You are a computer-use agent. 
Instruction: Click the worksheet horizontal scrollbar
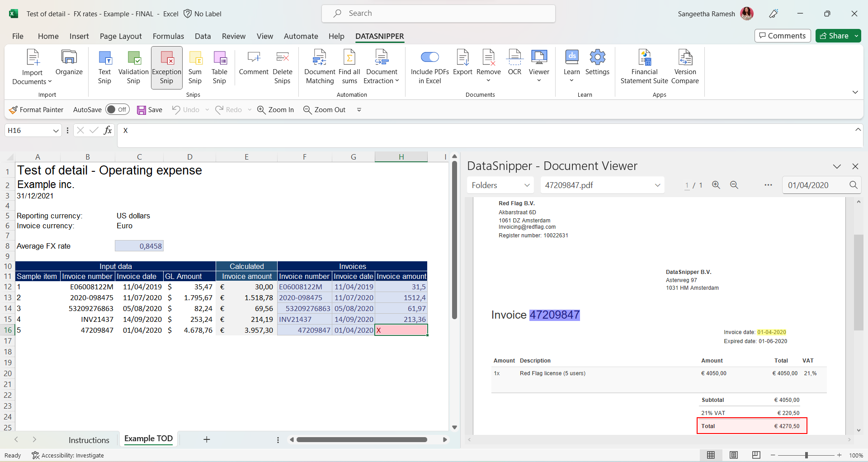tap(362, 439)
